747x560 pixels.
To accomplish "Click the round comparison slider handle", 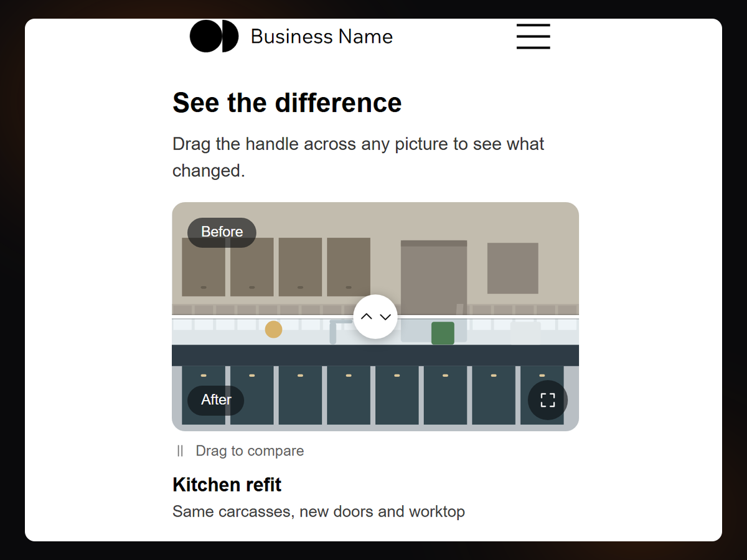I will (375, 317).
